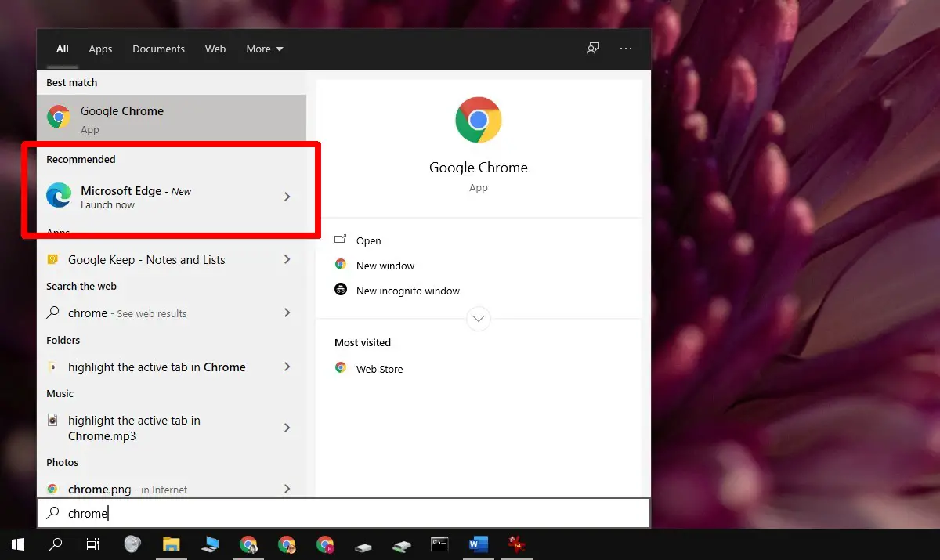This screenshot has width=940, height=560.
Task: Click the 'Photos' section label
Action: 63,462
